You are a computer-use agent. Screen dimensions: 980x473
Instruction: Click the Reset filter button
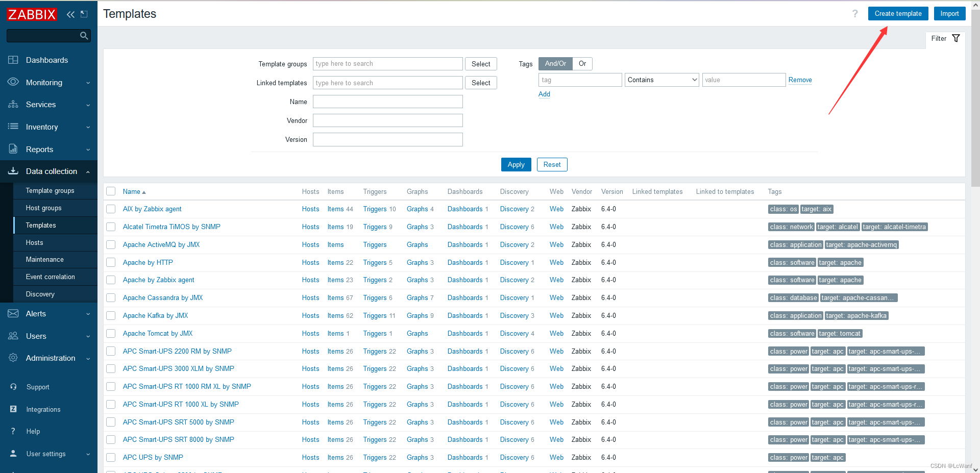552,164
